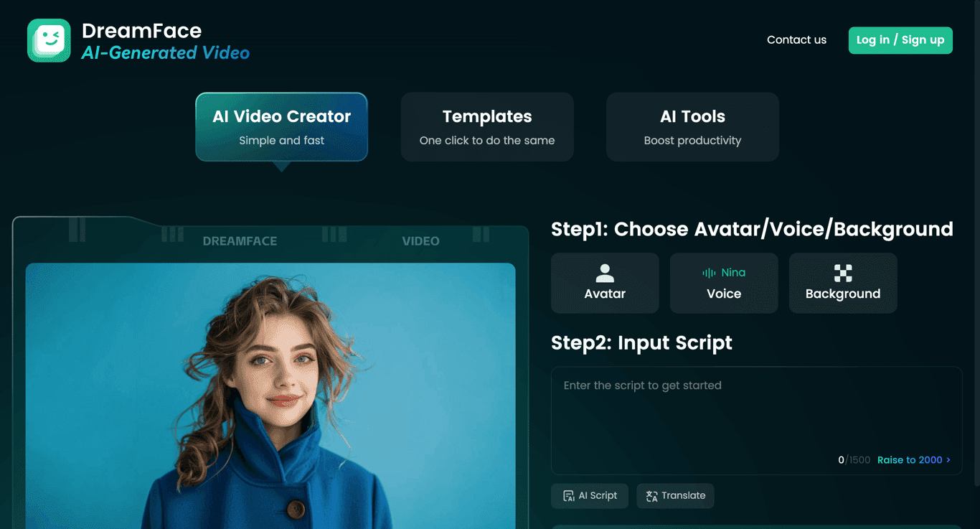This screenshot has height=529, width=980.
Task: Click the character counter showing 0/1500
Action: click(854, 459)
